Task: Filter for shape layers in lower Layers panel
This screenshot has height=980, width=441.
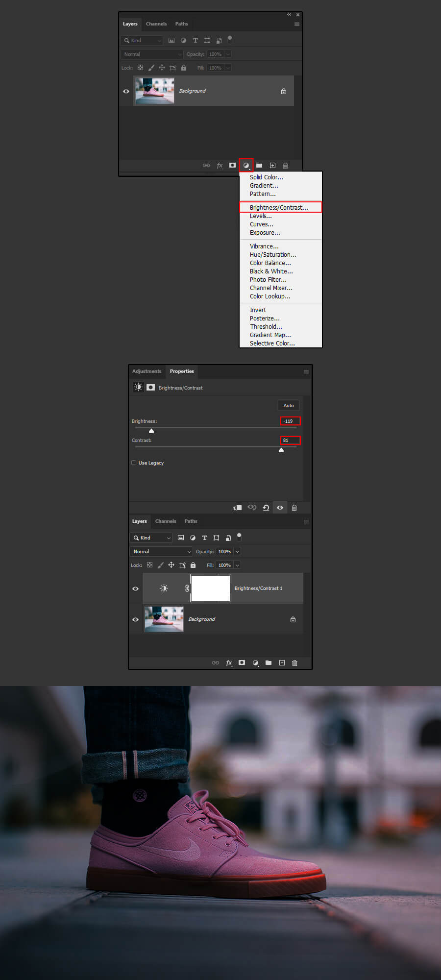Action: (216, 538)
